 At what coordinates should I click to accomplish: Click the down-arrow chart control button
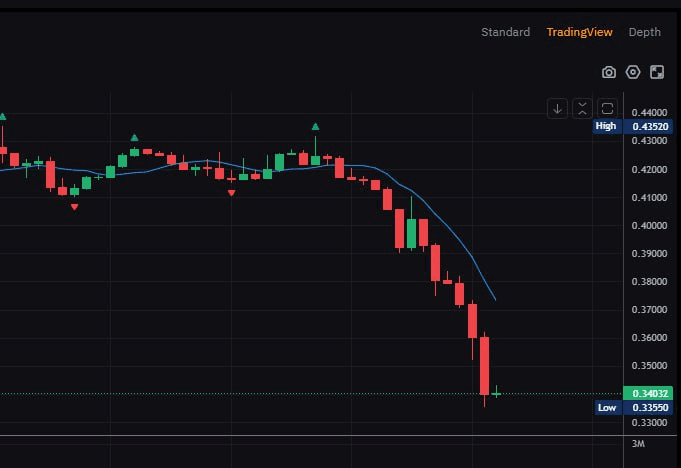[x=557, y=108]
